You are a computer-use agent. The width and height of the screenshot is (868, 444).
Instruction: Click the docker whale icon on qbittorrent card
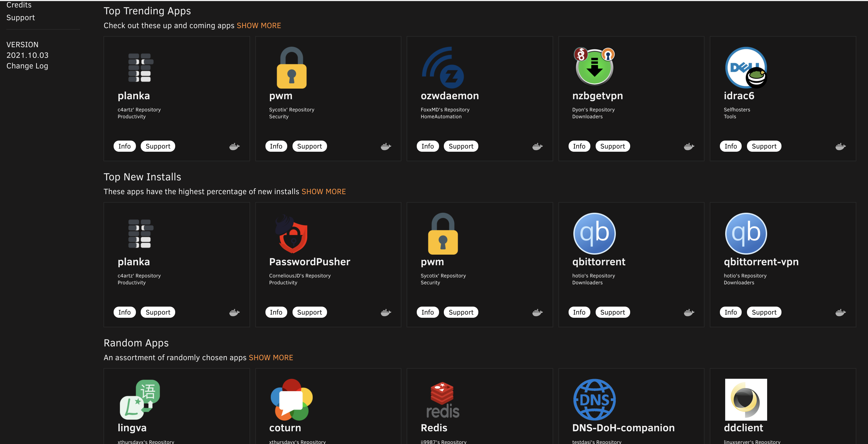(689, 312)
